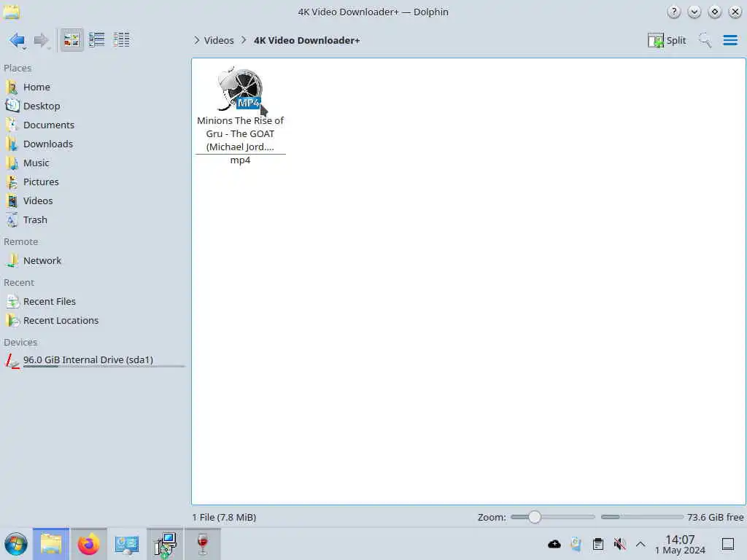Click the computer installer taskbar icon
This screenshot has height=560, width=747.
click(x=165, y=544)
